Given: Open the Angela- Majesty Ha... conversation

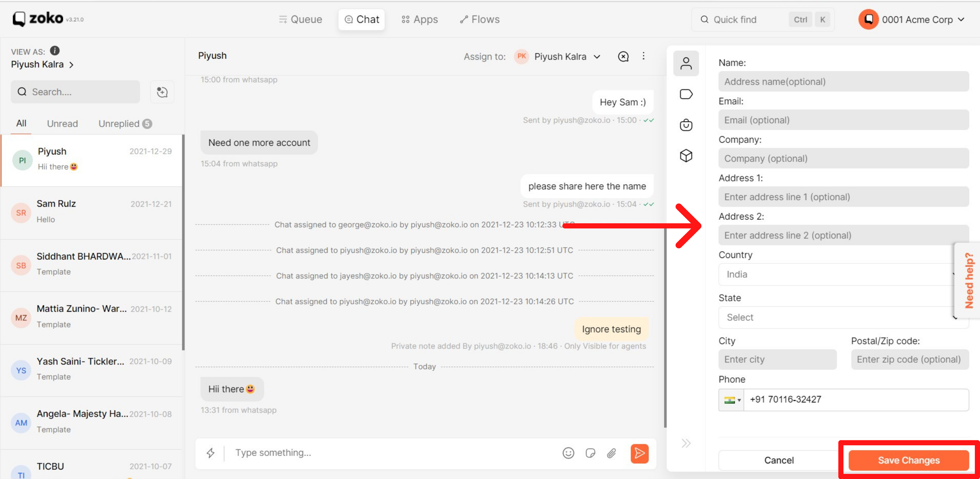Looking at the screenshot, I should 91,423.
